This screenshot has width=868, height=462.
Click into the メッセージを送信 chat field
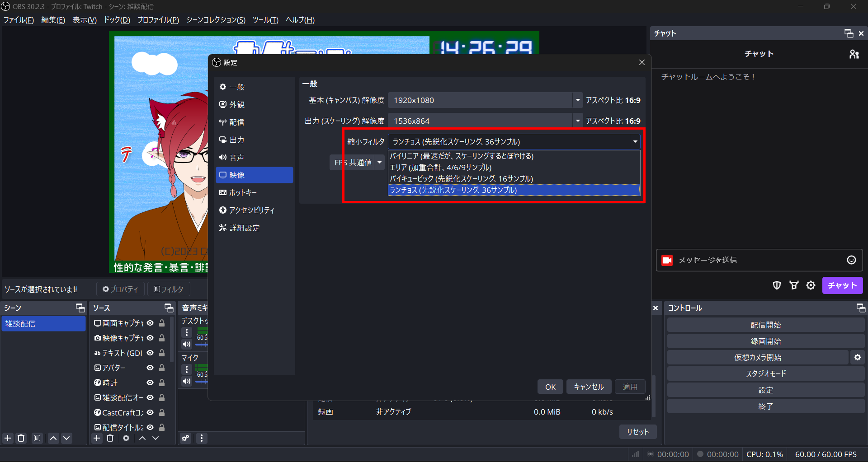pos(759,260)
